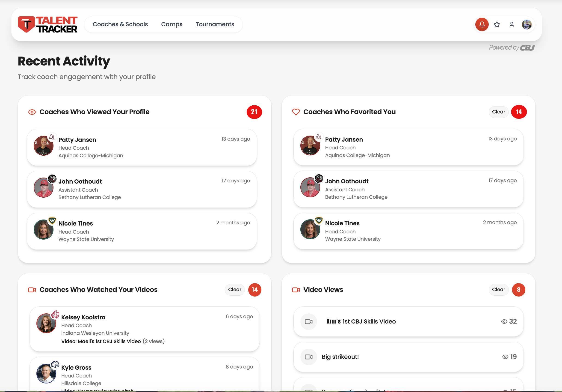Open Kelsey Kooistra's video watch entry
Screen dimensions: 562x392
point(144,329)
